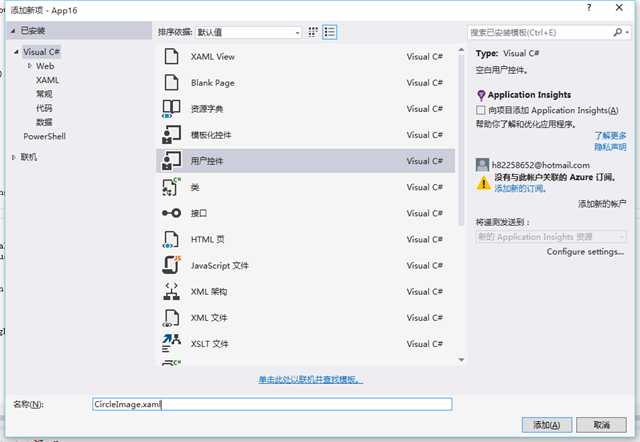Select the Visual C# category
Viewport: 640px width, 442px height.
coord(41,52)
